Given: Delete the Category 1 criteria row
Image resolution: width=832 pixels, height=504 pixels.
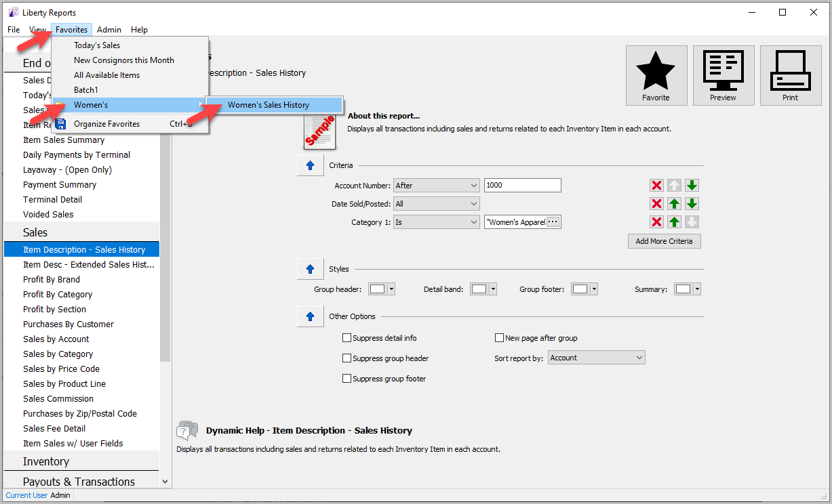Looking at the screenshot, I should (656, 222).
